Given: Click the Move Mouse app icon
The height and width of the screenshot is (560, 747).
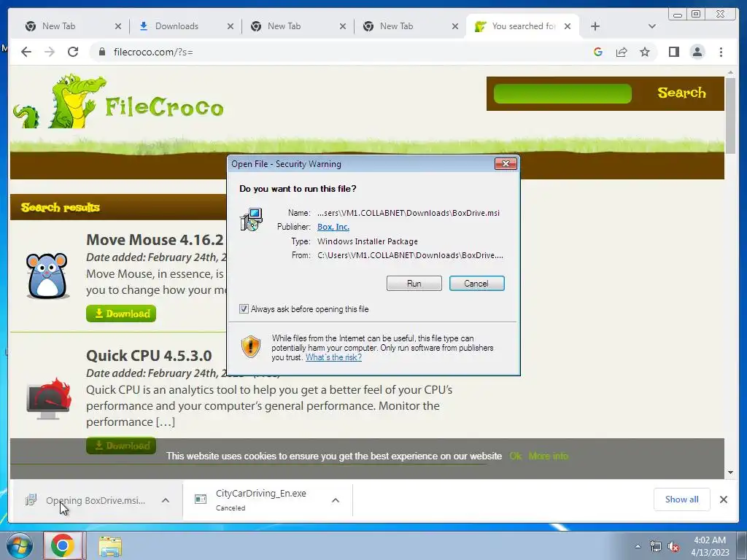Looking at the screenshot, I should click(x=47, y=276).
